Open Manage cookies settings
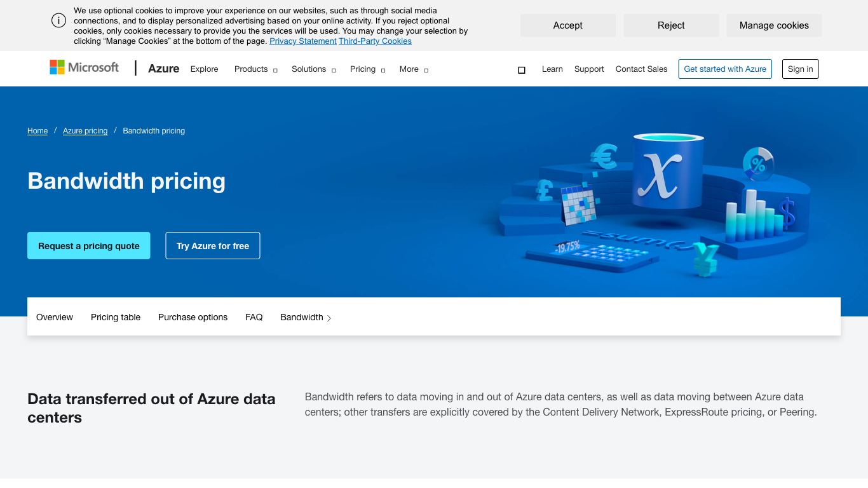Image resolution: width=868 pixels, height=488 pixels. pos(774,25)
